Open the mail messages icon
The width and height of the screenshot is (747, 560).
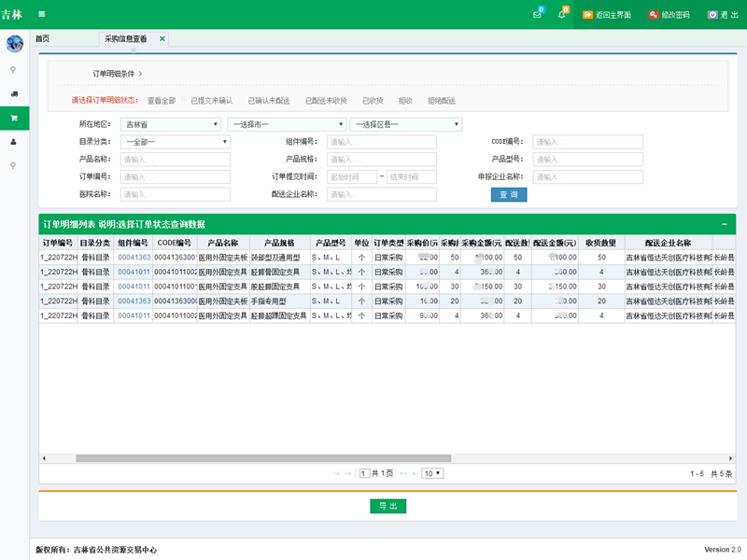[537, 15]
